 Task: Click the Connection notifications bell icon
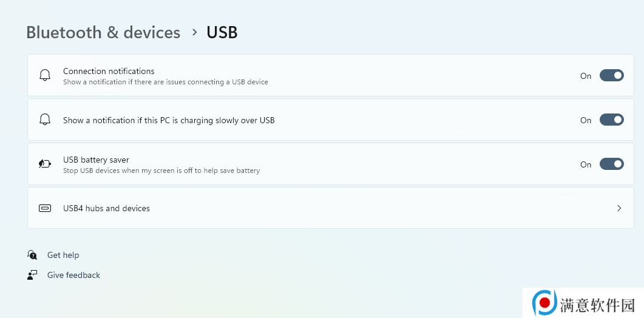[45, 75]
